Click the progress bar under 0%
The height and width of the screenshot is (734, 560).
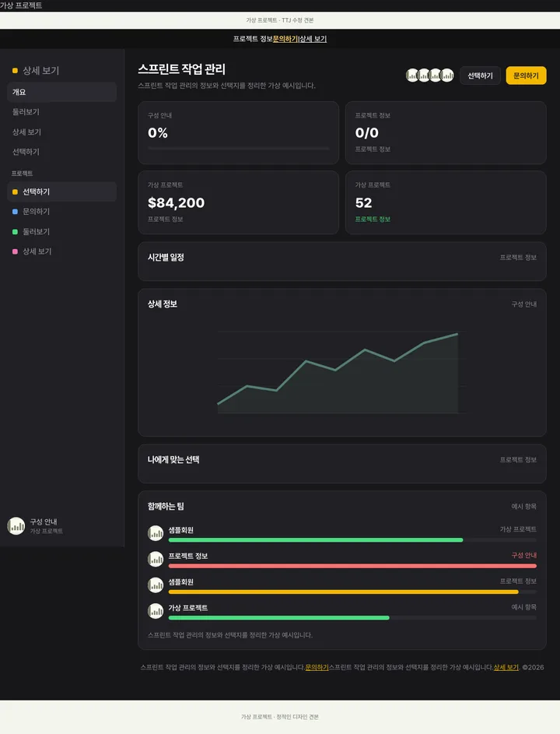tap(239, 149)
